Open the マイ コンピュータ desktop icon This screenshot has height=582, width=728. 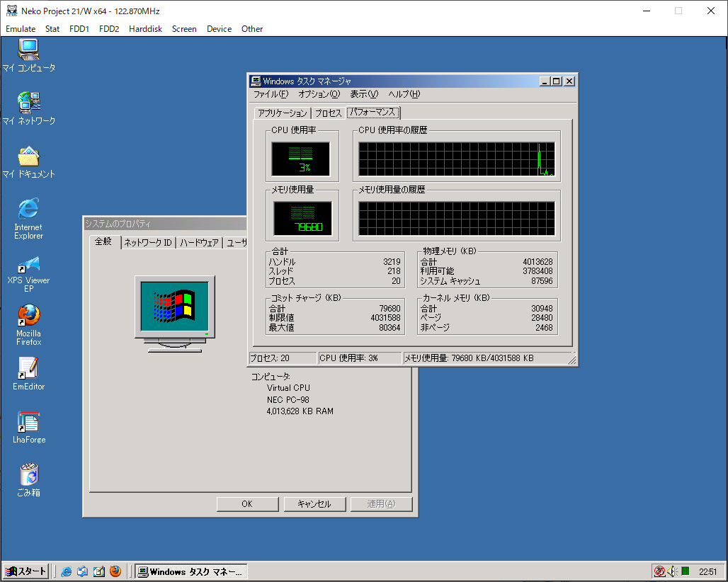29,56
